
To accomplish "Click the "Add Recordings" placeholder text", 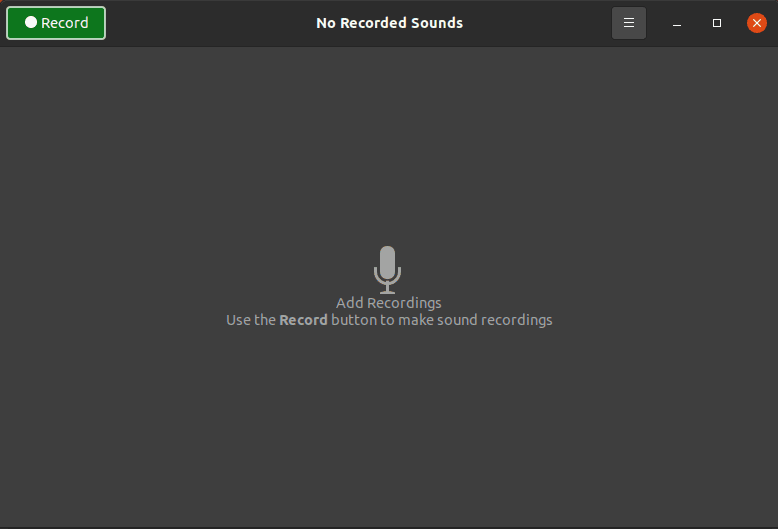I will [x=388, y=303].
